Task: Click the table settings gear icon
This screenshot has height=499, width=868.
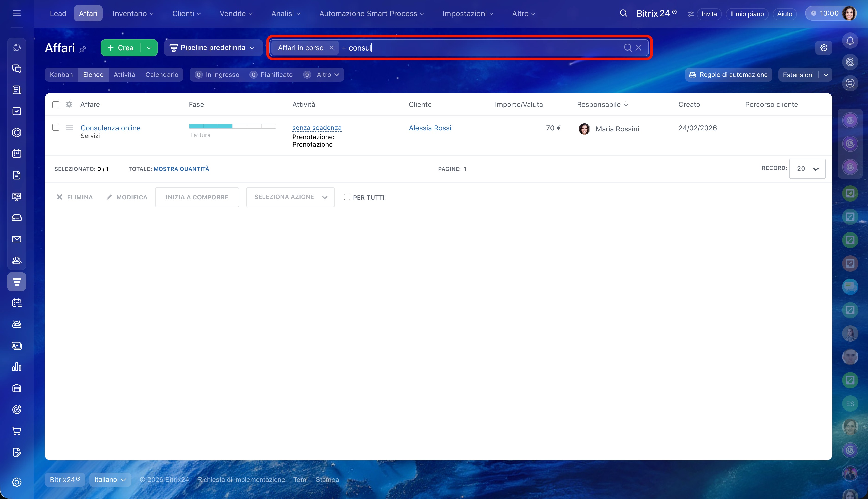Action: [69, 104]
